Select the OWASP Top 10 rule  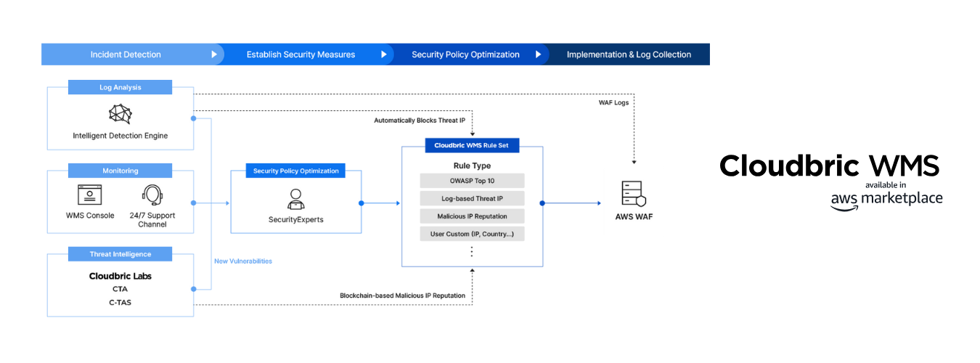pos(472,181)
